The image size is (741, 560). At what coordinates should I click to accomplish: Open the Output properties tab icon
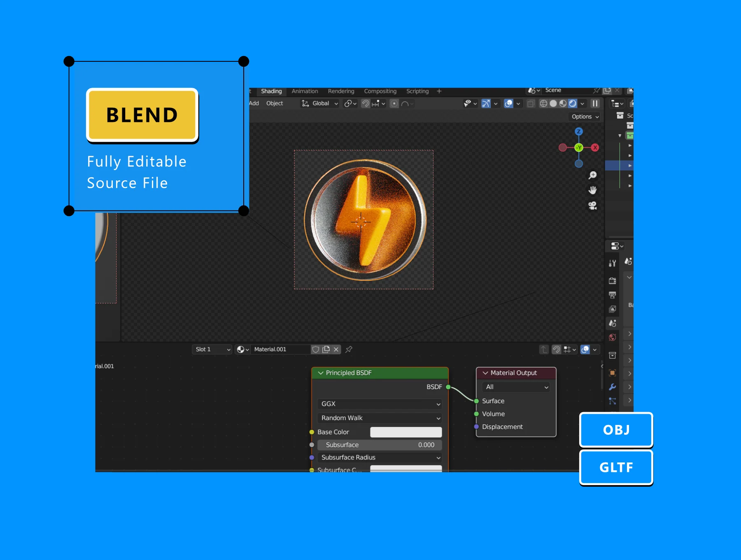[613, 295]
